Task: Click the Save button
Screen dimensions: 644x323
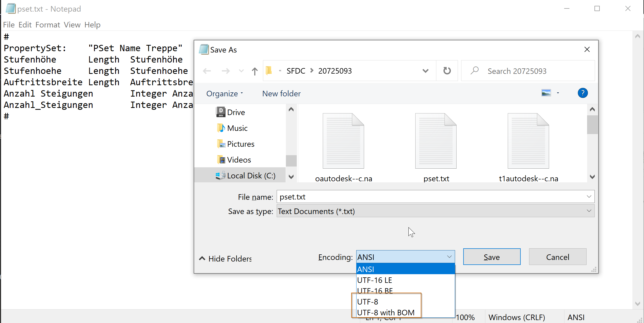Action: click(x=491, y=257)
